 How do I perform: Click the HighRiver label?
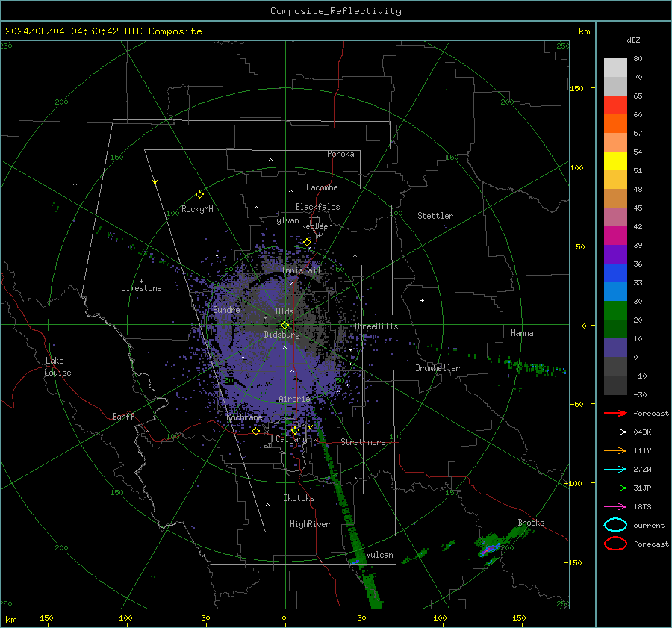[310, 524]
